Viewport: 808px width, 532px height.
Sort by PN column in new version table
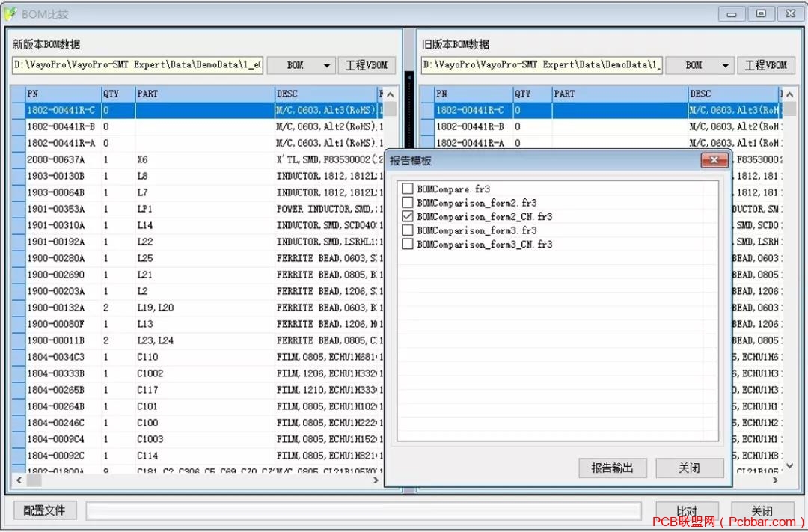[x=64, y=94]
